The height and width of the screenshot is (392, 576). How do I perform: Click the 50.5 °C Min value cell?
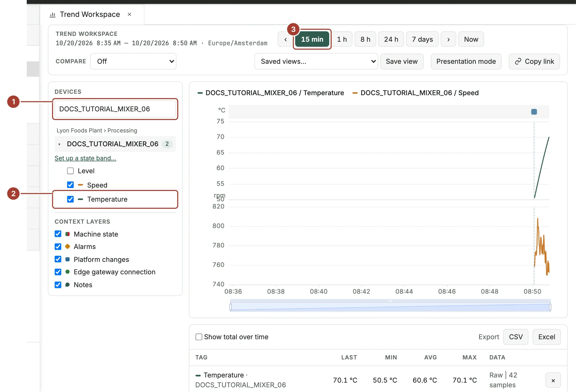(385, 380)
